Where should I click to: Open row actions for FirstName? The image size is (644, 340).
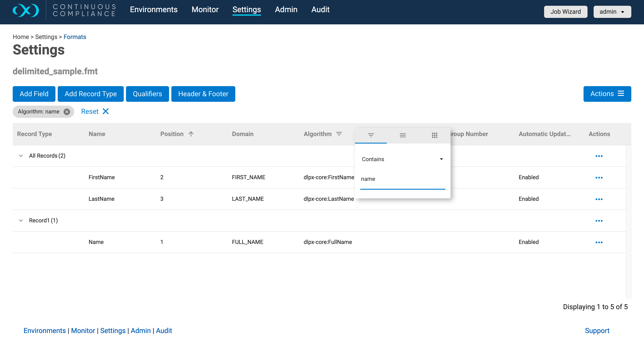click(x=599, y=177)
